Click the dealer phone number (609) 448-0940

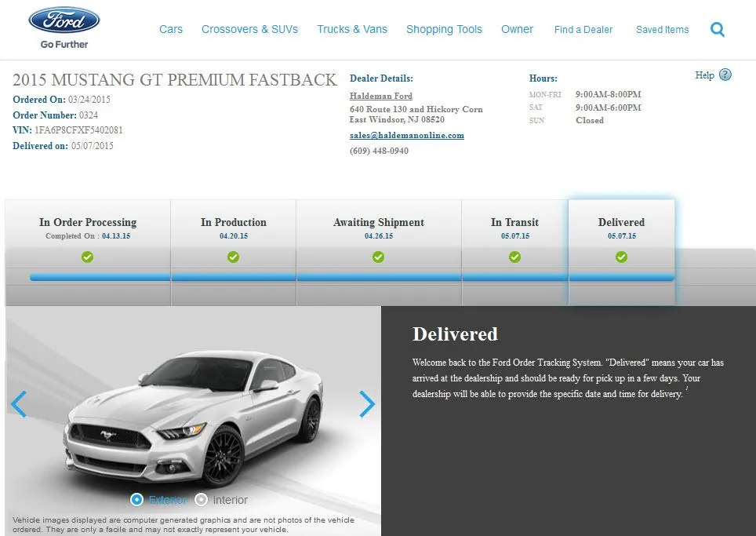click(379, 151)
